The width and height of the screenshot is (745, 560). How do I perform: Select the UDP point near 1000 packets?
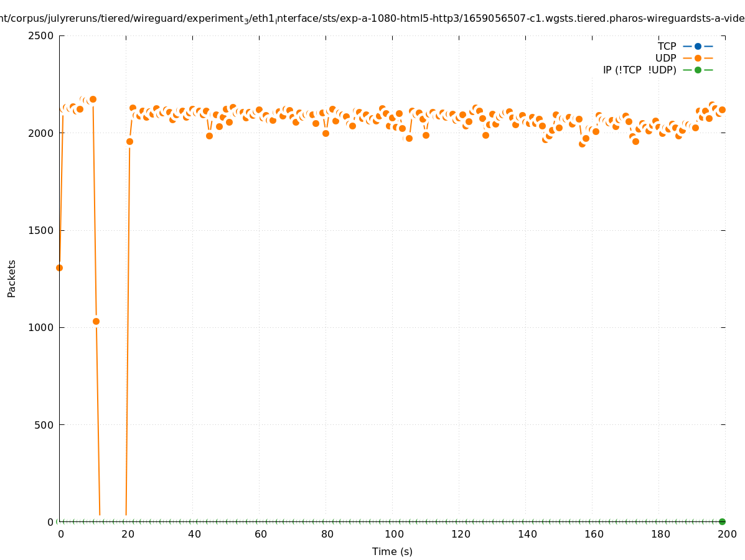click(x=96, y=321)
